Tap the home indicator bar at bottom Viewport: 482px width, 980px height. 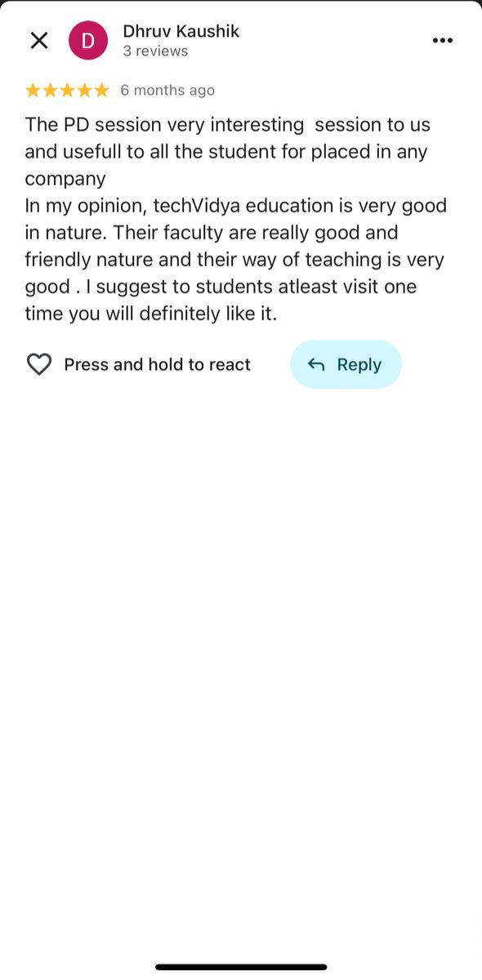coord(241,967)
